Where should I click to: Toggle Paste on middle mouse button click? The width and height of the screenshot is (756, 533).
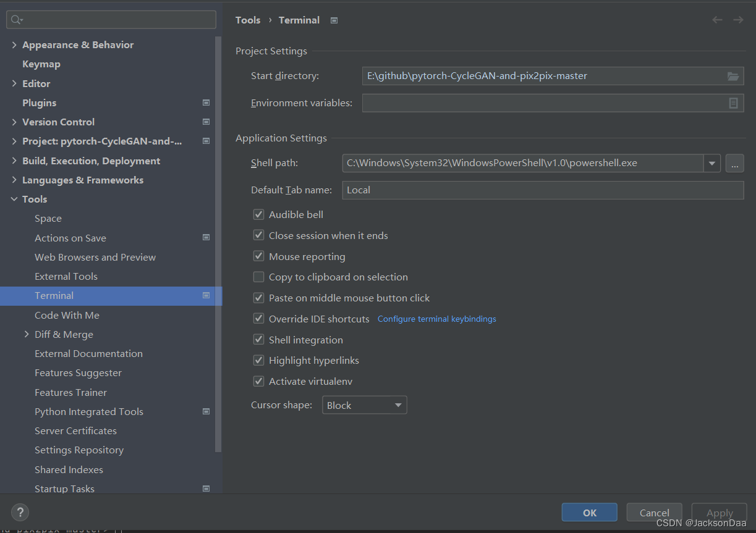pos(258,298)
